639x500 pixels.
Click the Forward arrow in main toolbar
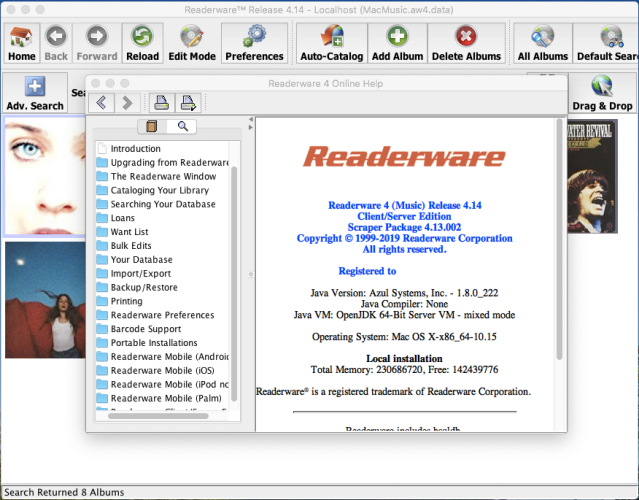[x=97, y=43]
